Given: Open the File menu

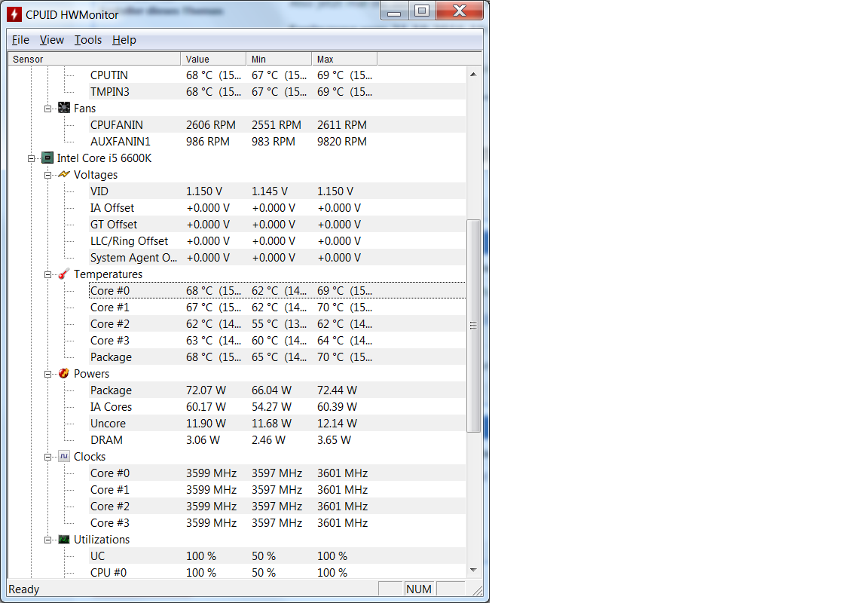Looking at the screenshot, I should (x=20, y=40).
